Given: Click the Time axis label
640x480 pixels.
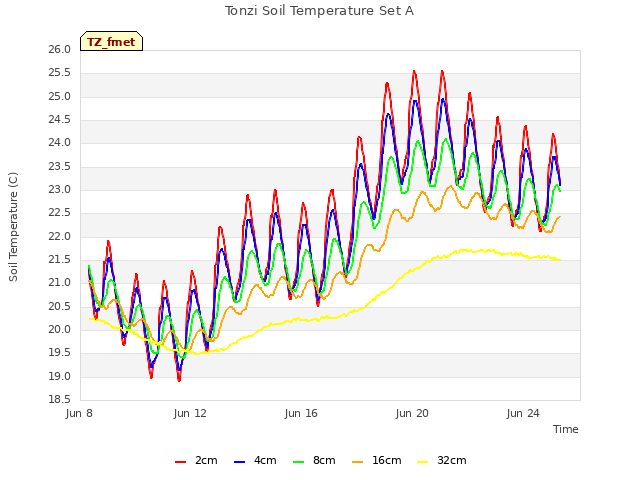Looking at the screenshot, I should tap(566, 429).
